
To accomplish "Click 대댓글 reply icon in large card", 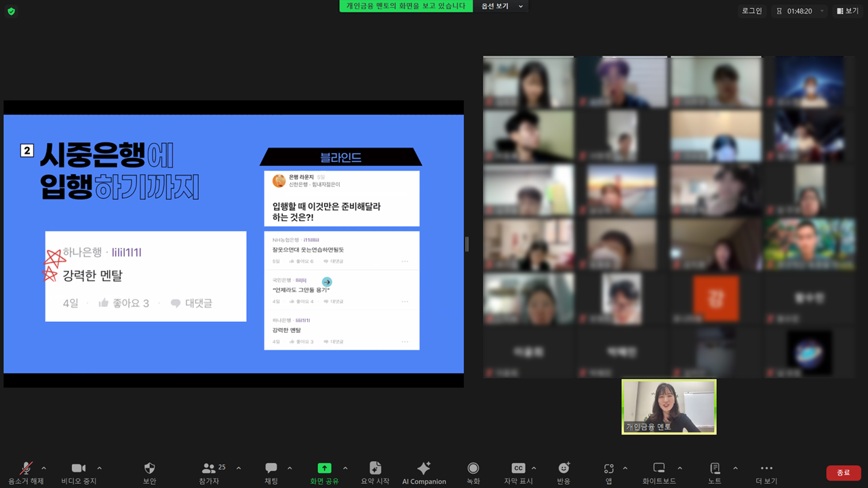I will tap(175, 303).
